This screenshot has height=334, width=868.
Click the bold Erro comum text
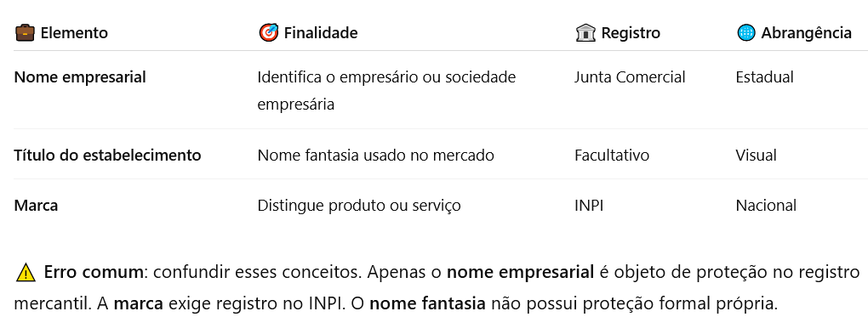pyautogui.click(x=93, y=273)
